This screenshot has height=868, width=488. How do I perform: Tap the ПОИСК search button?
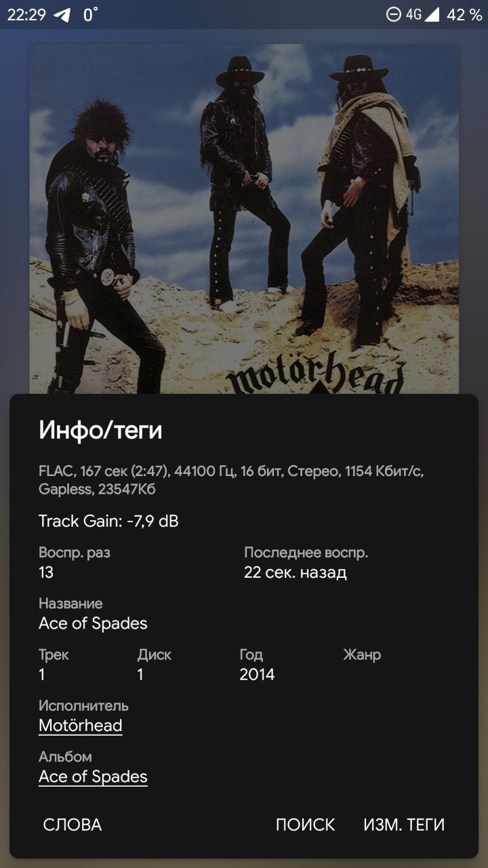point(305,825)
